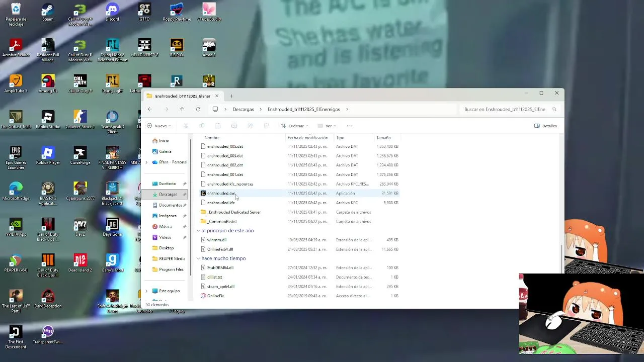Open Papelera de reciclaje icon
The width and height of the screenshot is (644, 362).
[16, 15]
